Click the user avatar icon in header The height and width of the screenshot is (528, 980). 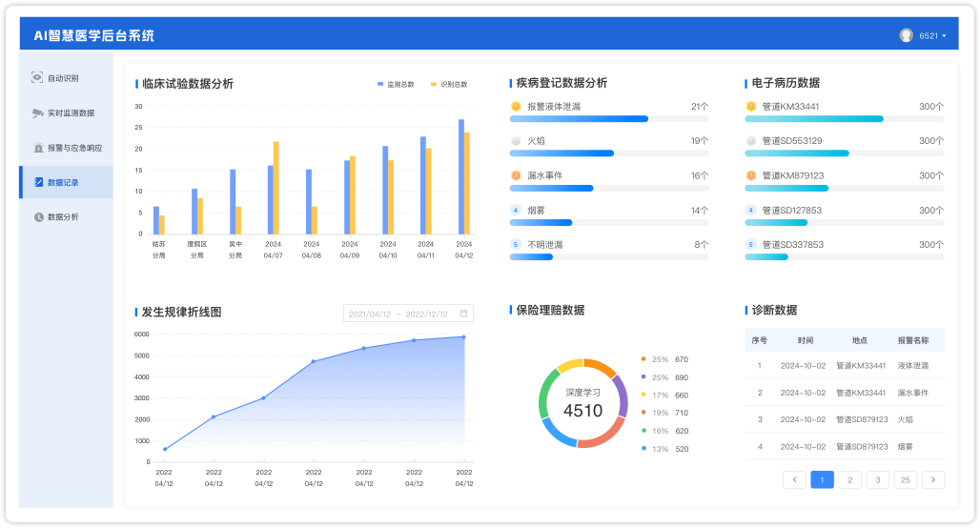pos(907,35)
